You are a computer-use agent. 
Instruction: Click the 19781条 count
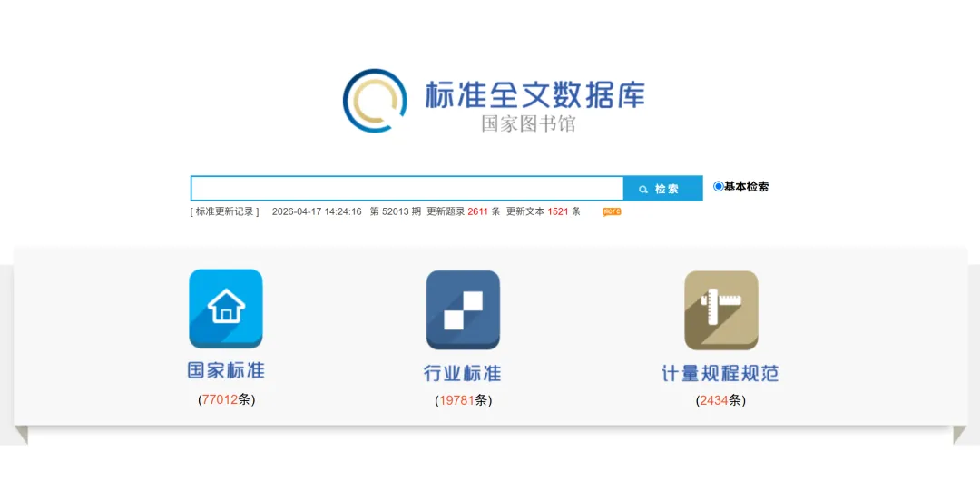[x=463, y=400]
